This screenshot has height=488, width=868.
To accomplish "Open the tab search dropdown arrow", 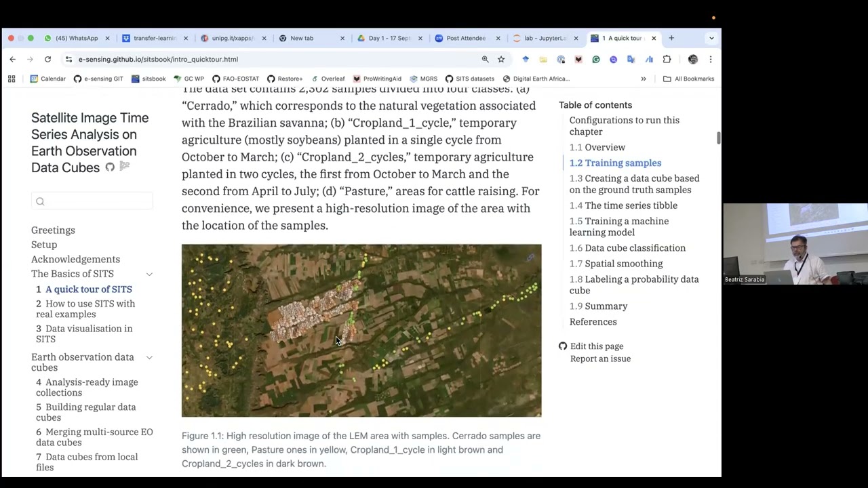I will [x=711, y=38].
